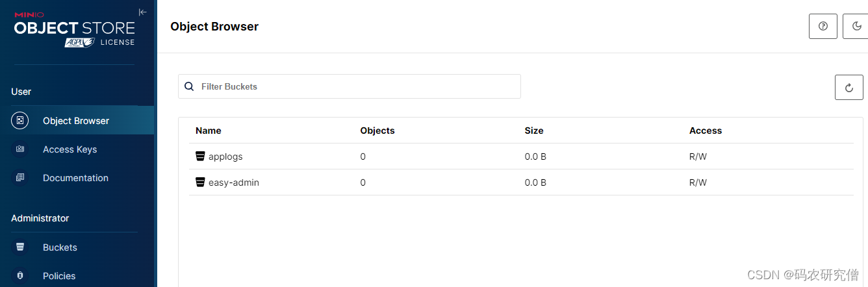Open the applogs bucket row
The height and width of the screenshot is (287, 868).
click(x=225, y=156)
